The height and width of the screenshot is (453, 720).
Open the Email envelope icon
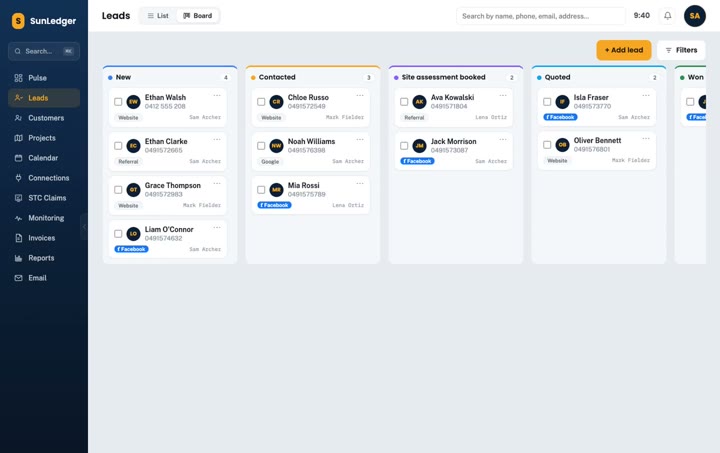[18, 278]
